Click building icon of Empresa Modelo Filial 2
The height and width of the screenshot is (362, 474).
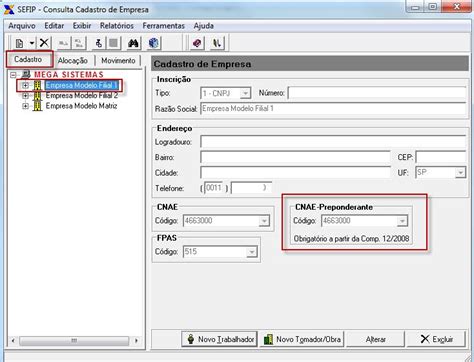coord(38,96)
